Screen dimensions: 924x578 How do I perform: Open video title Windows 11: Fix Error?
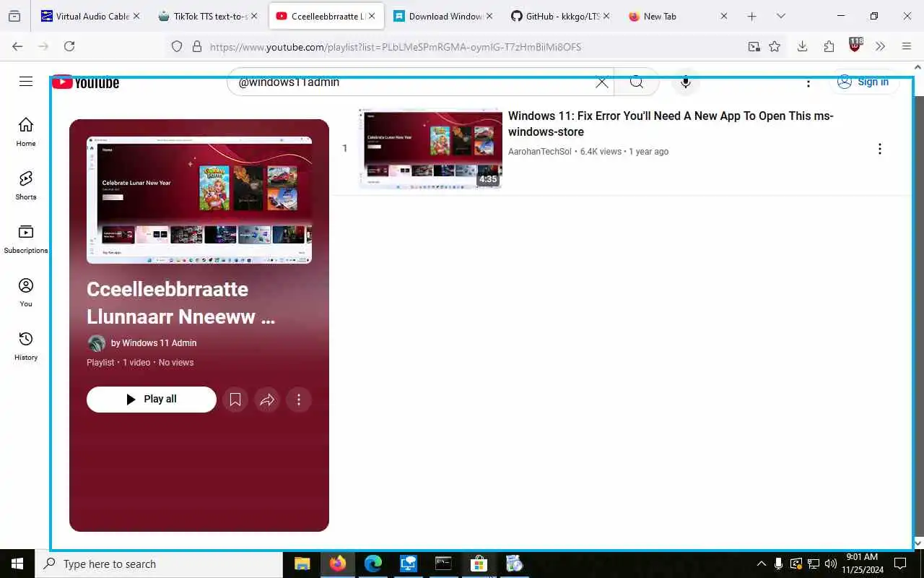pyautogui.click(x=671, y=124)
